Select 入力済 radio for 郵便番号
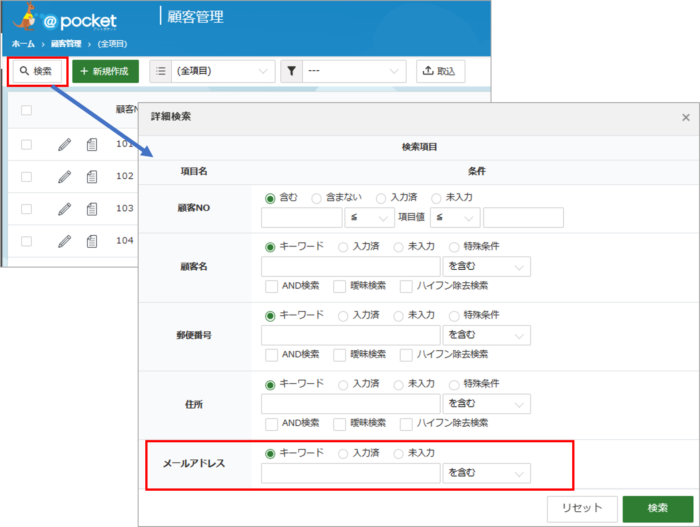 coord(343,316)
